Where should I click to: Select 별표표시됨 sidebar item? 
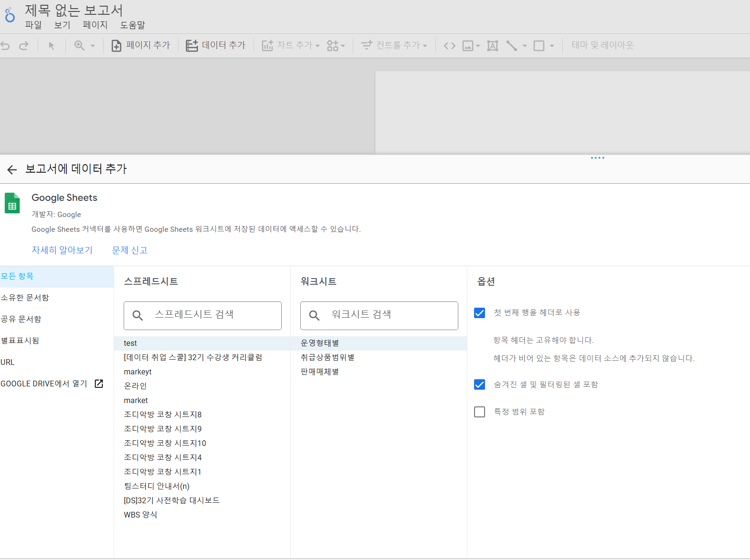click(x=57, y=341)
